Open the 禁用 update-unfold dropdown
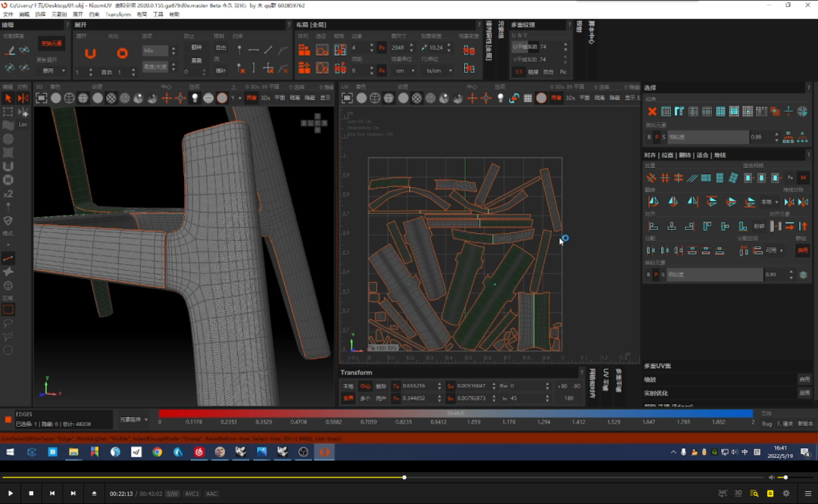The height and width of the screenshot is (504, 818). (52, 70)
